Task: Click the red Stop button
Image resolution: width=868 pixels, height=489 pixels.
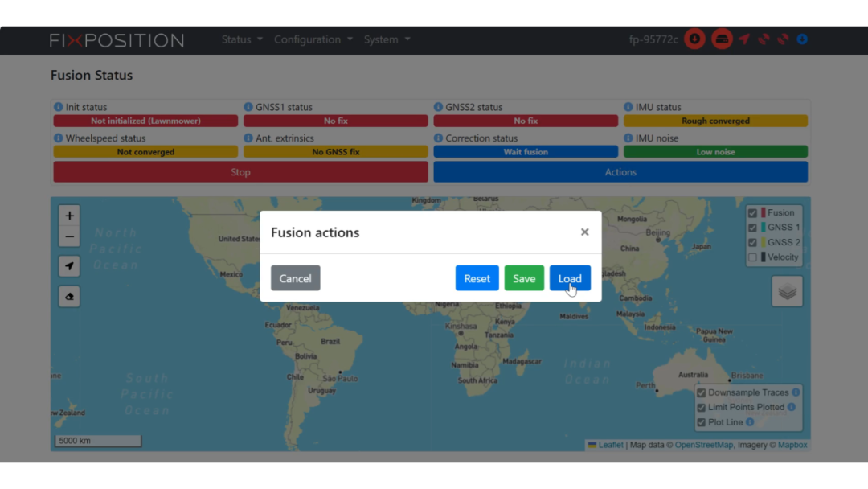Action: point(240,172)
